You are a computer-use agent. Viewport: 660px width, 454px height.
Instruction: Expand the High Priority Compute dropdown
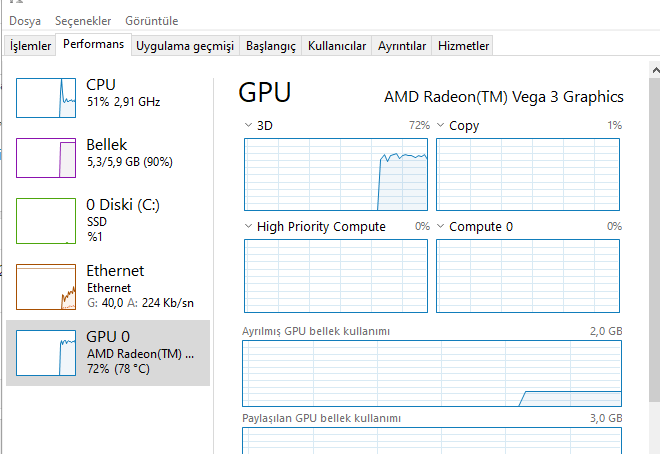tap(249, 227)
